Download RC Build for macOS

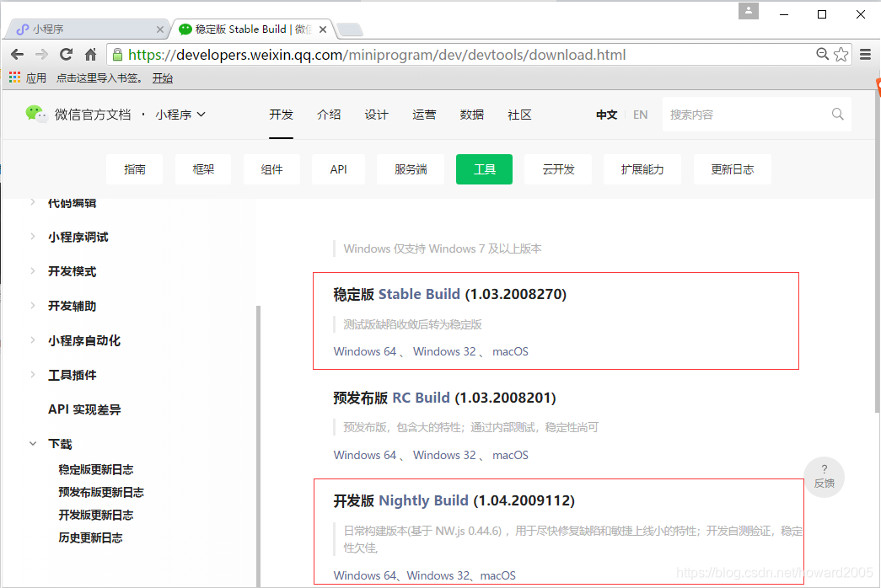[x=510, y=455]
